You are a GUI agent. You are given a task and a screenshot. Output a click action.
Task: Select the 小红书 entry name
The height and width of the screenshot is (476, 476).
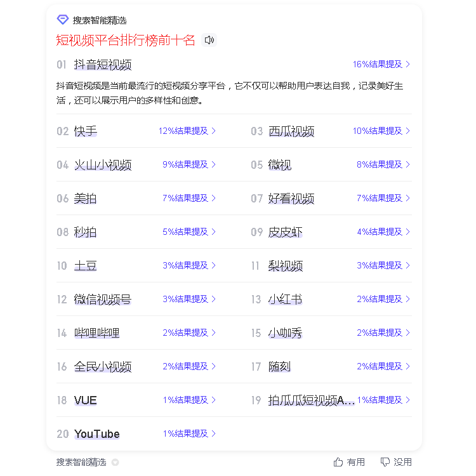click(x=286, y=300)
